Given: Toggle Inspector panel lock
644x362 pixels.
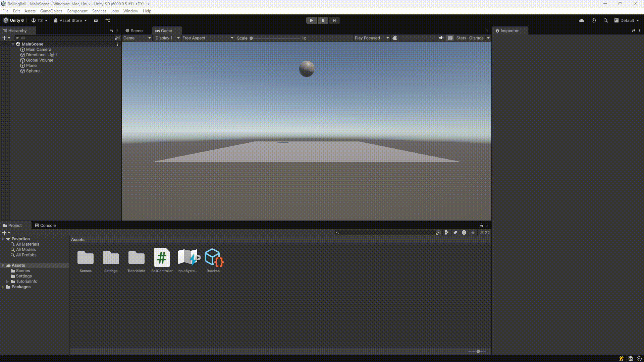Looking at the screenshot, I should (634, 31).
